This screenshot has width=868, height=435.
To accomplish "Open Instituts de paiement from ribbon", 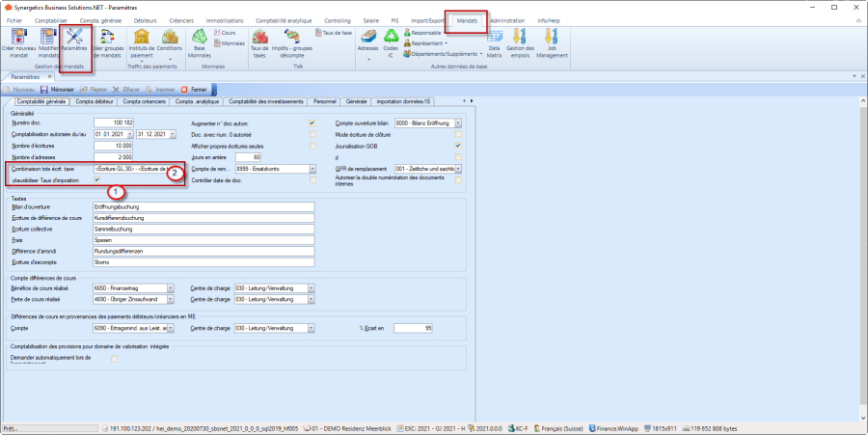I will (x=140, y=39).
